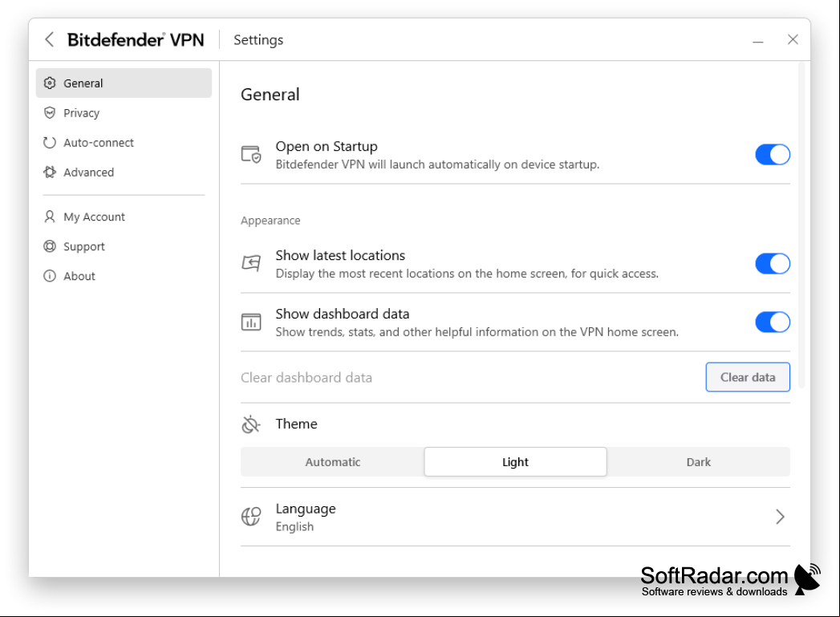Click the Support lifebuoy icon
This screenshot has width=840, height=617.
50,246
